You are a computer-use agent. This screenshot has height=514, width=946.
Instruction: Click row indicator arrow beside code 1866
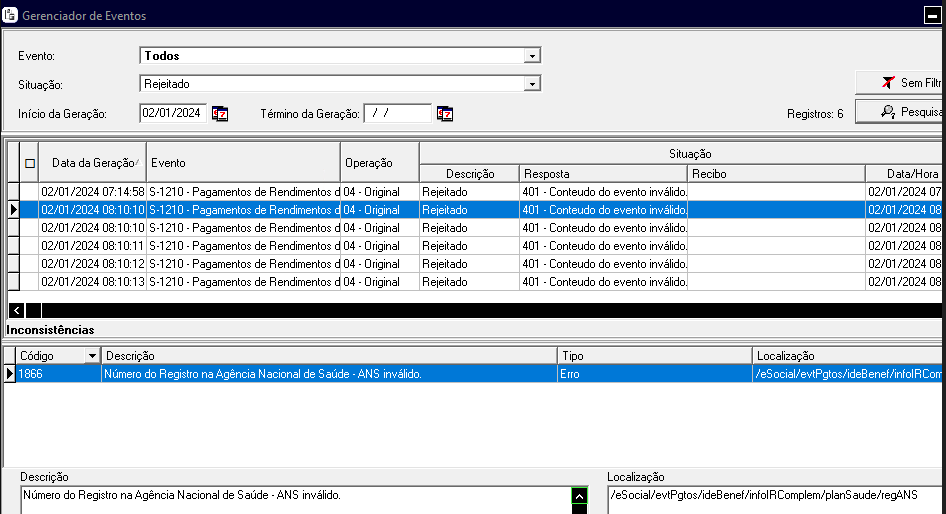pos(10,373)
